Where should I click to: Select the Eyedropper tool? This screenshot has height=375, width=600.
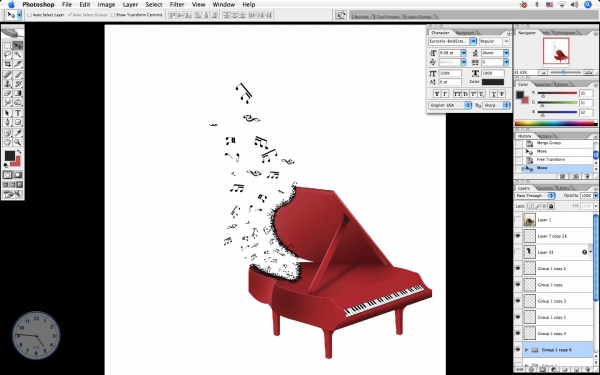(x=18, y=133)
